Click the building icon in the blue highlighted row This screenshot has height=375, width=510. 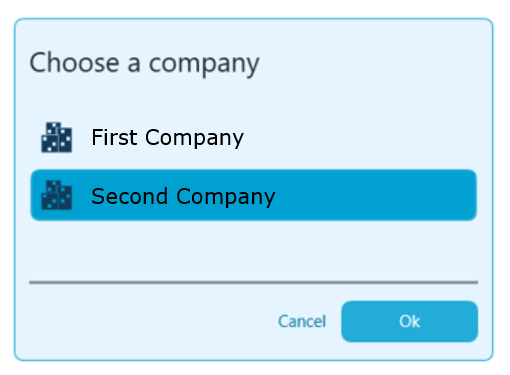(x=56, y=195)
